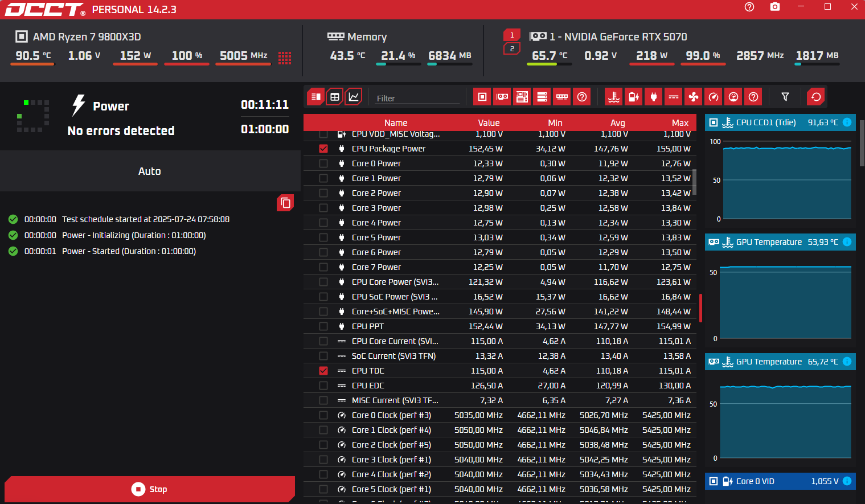The image size is (865, 504).
Task: Click the Core+SoC+MISC Power row
Action: point(500,312)
